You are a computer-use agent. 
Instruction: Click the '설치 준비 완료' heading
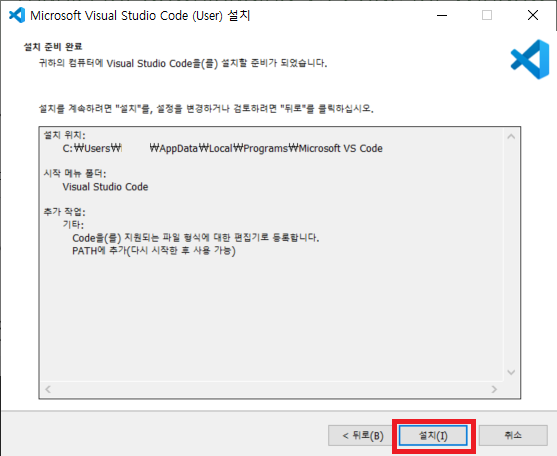(x=53, y=47)
